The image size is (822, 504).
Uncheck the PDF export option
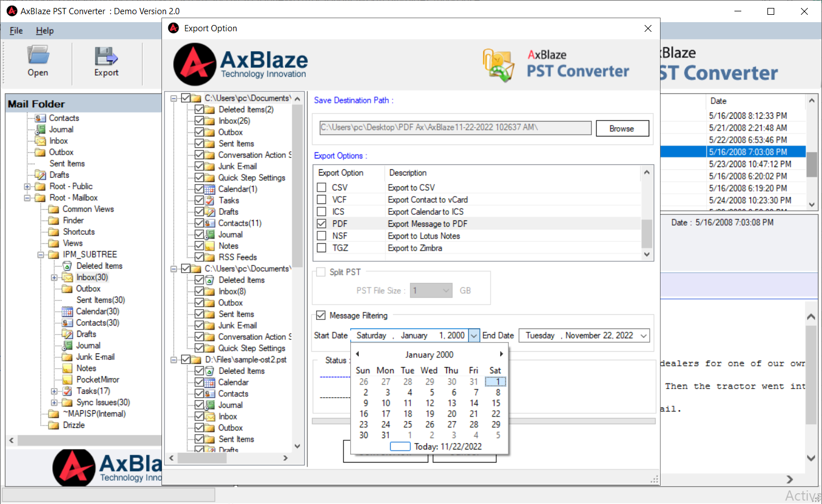pyautogui.click(x=322, y=224)
